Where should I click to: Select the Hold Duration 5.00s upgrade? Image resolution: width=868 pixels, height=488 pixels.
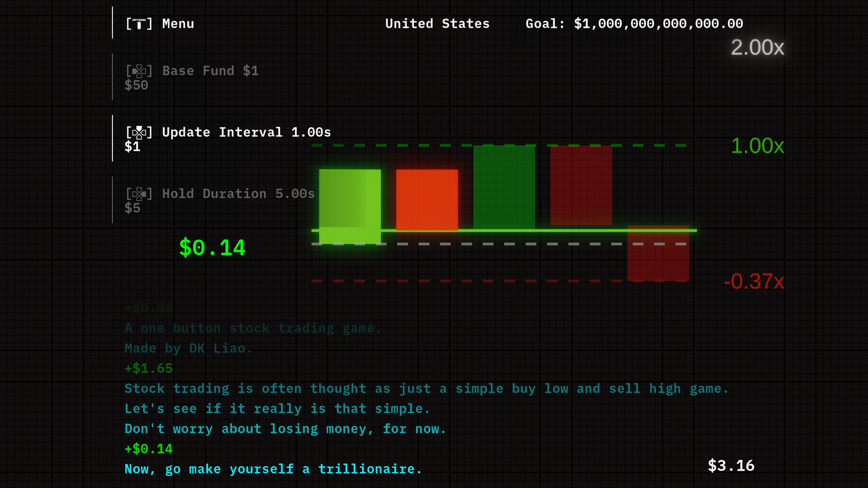[238, 194]
